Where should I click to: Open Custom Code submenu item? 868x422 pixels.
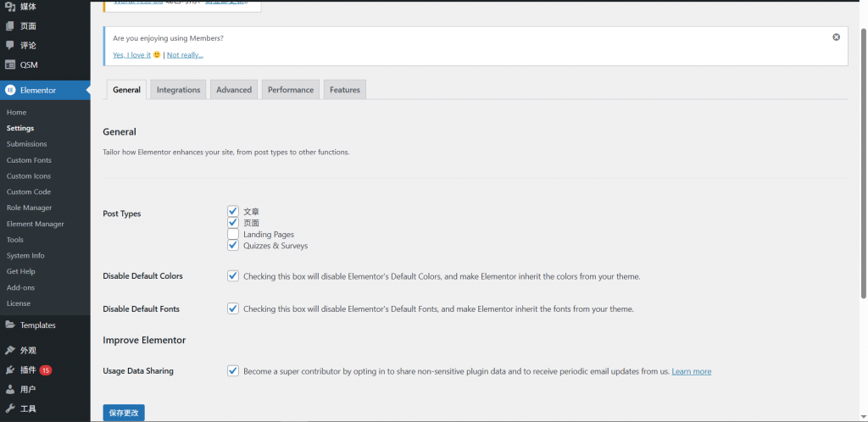[29, 192]
